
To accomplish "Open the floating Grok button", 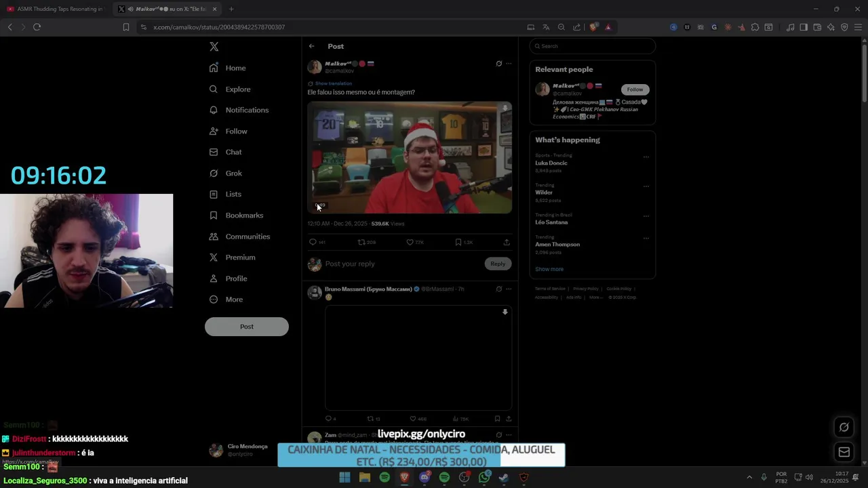I will 844,427.
